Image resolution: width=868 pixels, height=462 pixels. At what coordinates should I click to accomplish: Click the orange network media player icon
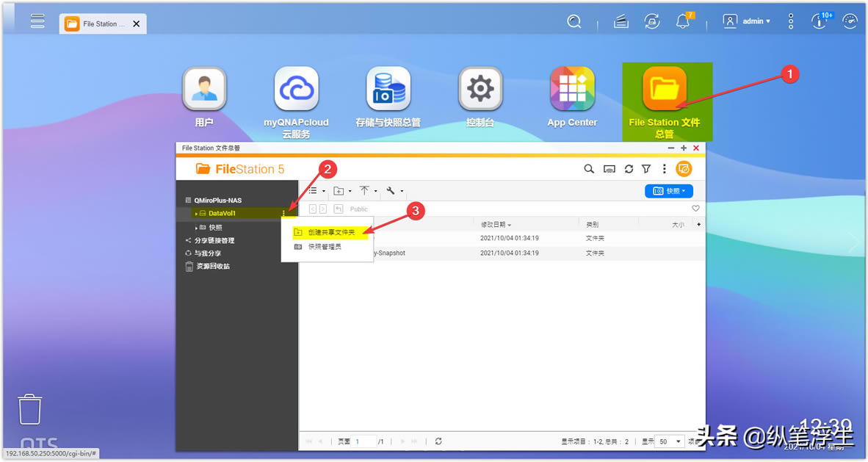pos(684,169)
